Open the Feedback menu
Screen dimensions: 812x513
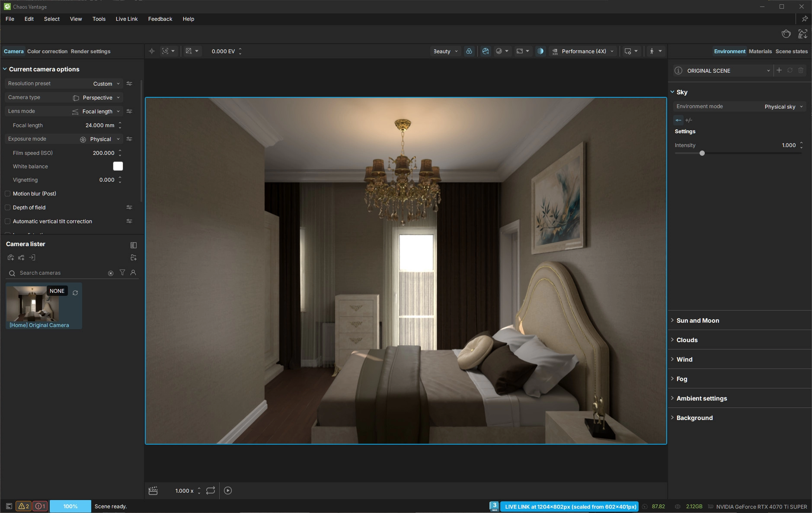(x=160, y=19)
